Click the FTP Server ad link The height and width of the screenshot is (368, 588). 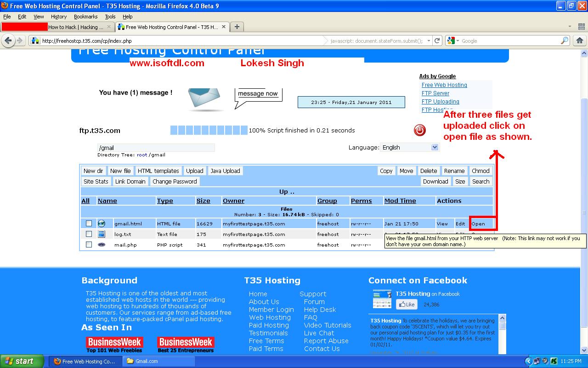[435, 93]
